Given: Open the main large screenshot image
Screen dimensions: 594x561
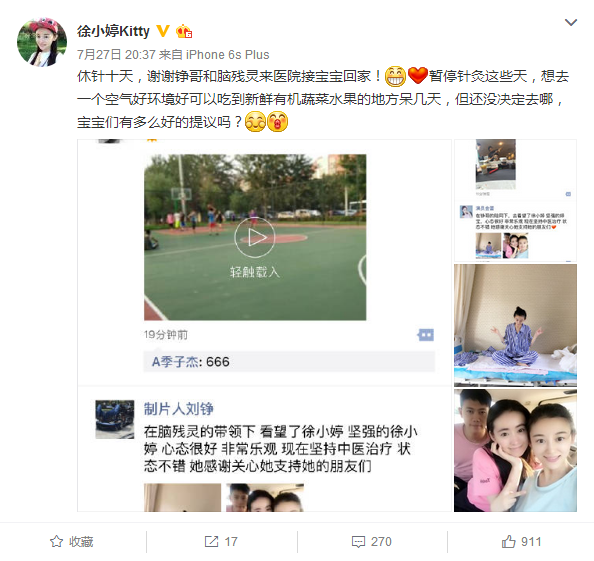Looking at the screenshot, I should pos(264,325).
